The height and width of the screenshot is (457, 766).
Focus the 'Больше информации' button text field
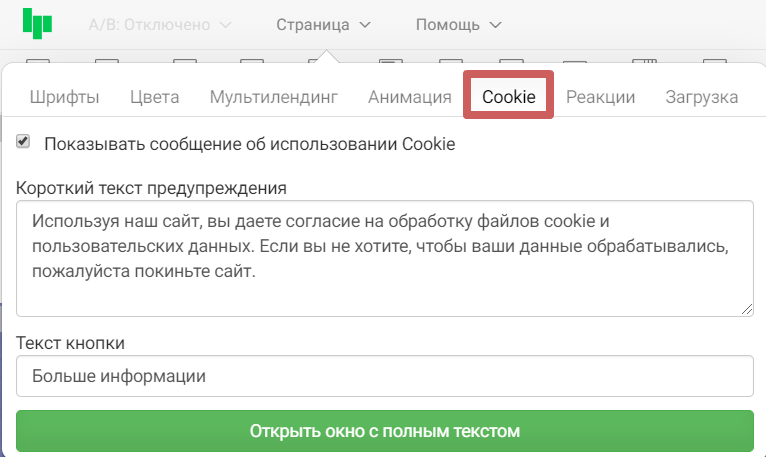click(x=384, y=377)
